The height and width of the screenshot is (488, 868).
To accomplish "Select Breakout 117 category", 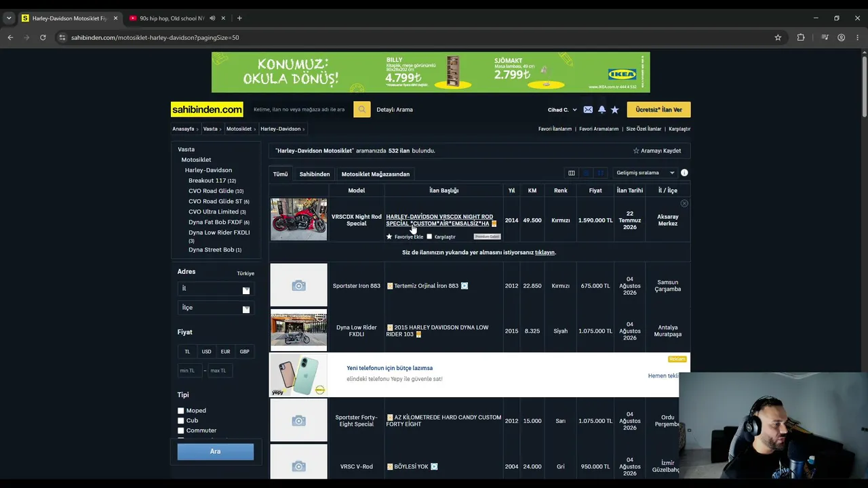I will [207, 181].
